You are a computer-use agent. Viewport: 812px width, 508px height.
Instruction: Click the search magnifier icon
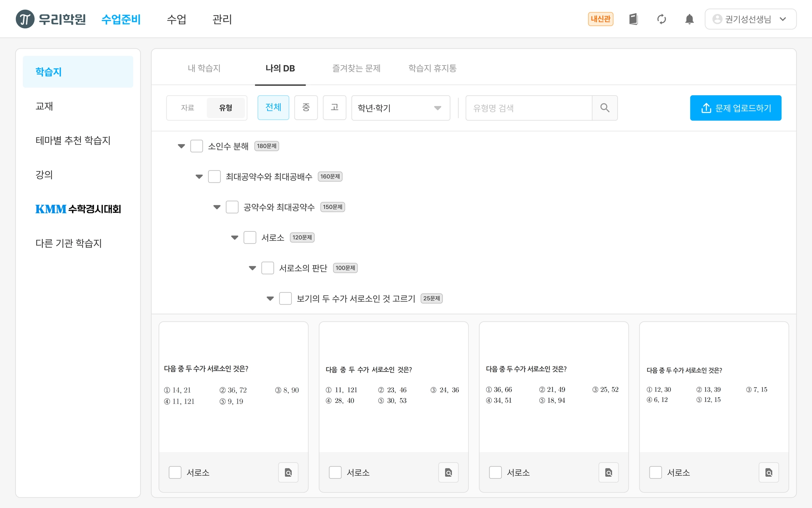pos(605,108)
